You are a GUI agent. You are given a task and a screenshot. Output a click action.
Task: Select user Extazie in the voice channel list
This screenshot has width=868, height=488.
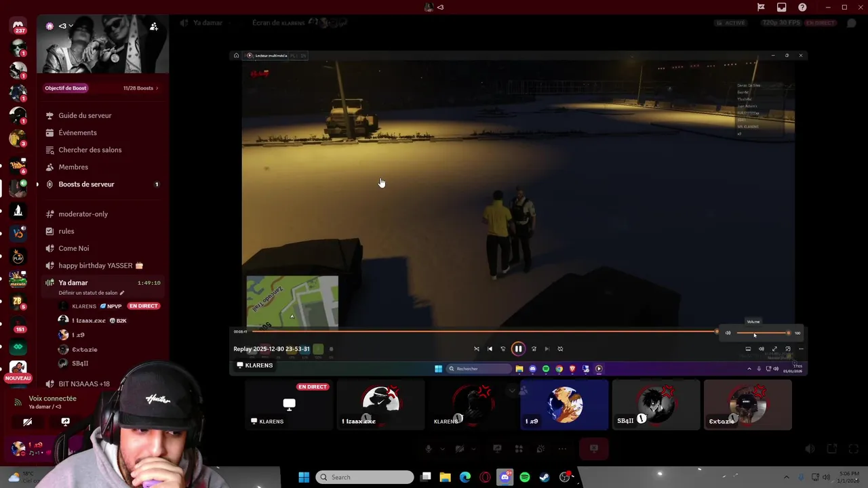pos(84,350)
